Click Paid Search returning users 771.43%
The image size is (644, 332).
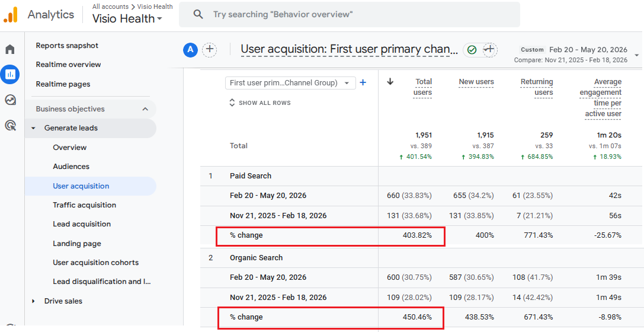point(539,235)
